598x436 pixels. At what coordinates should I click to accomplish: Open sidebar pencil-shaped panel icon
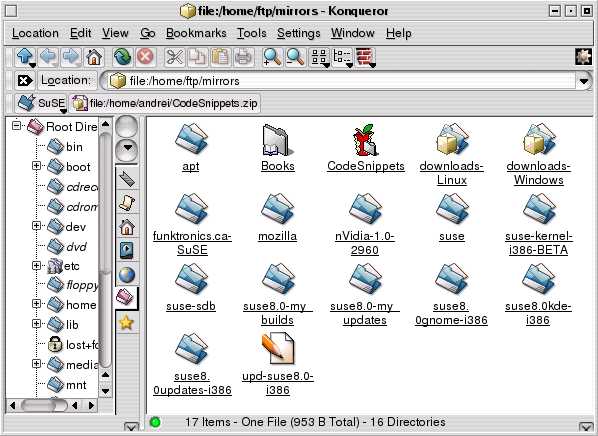point(127,178)
